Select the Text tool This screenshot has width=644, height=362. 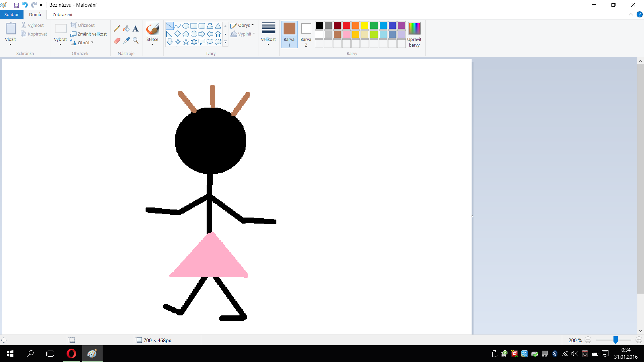136,29
